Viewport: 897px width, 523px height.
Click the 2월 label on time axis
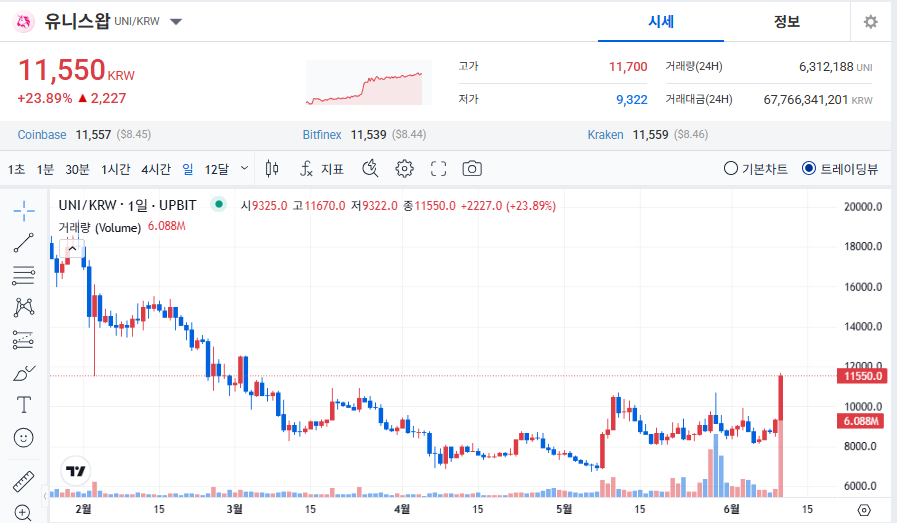click(84, 509)
